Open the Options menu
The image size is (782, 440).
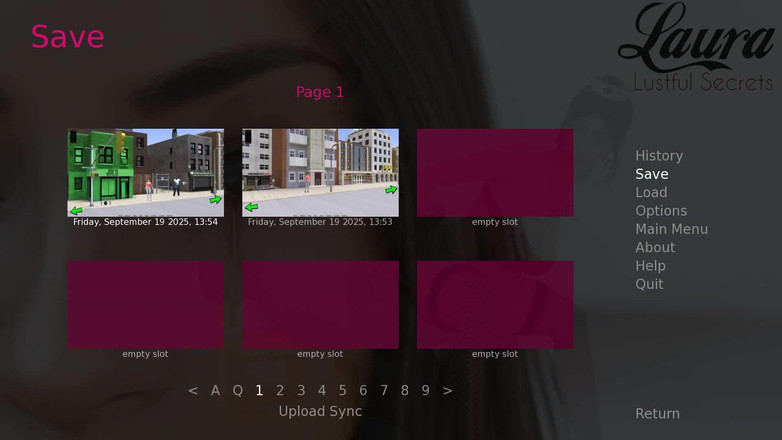(x=661, y=211)
